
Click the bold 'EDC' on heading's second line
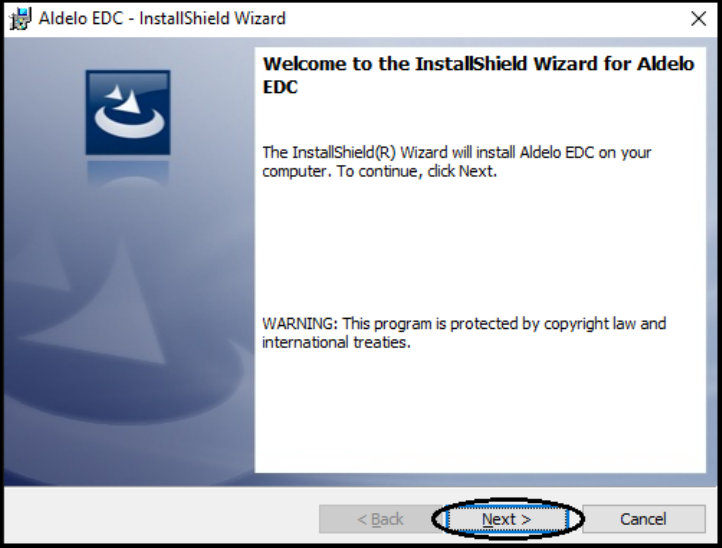[280, 87]
